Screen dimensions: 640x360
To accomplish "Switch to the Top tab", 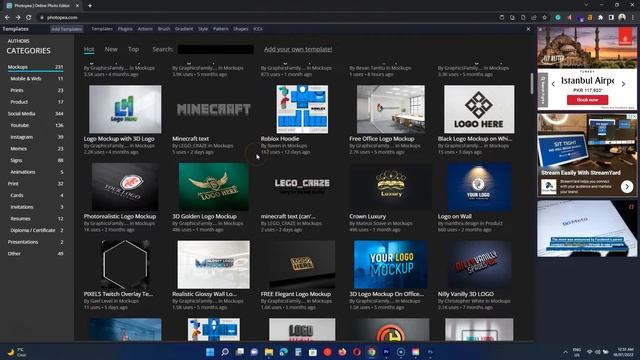I will coord(133,49).
